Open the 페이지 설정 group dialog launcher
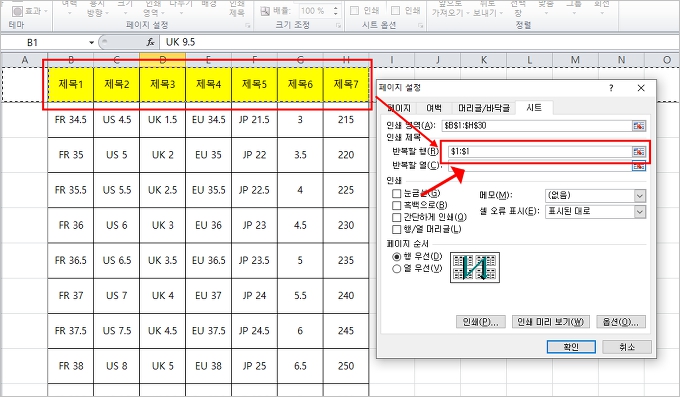 [248, 26]
